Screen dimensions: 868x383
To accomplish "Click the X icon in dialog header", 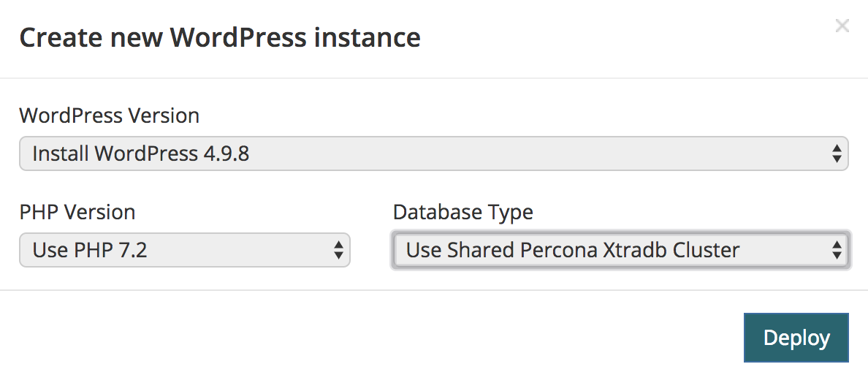I will pos(842,26).
